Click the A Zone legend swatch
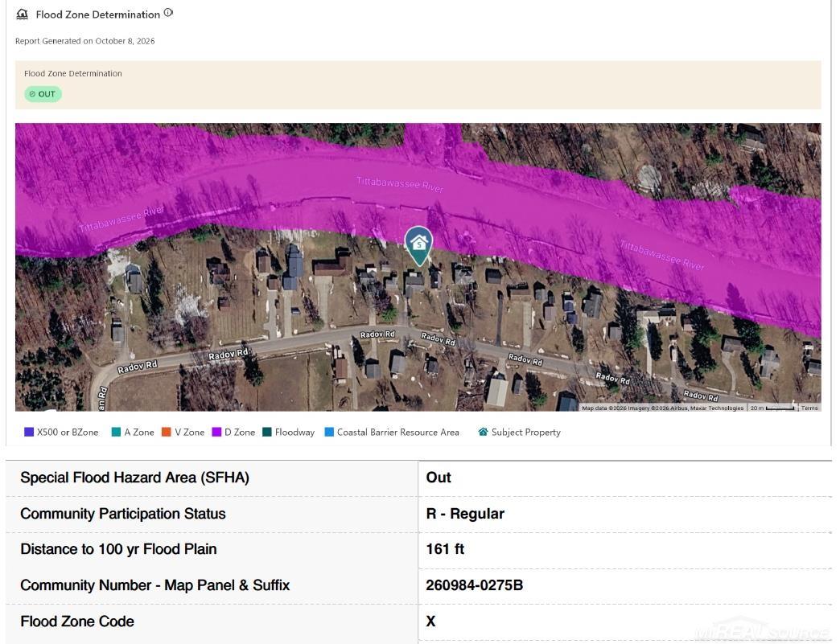 (116, 432)
